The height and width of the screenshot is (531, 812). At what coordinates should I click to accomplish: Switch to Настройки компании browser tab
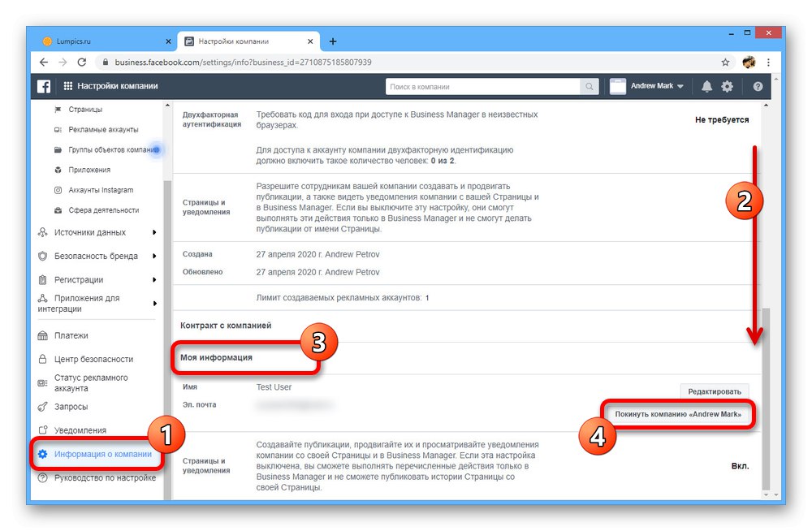pyautogui.click(x=248, y=41)
